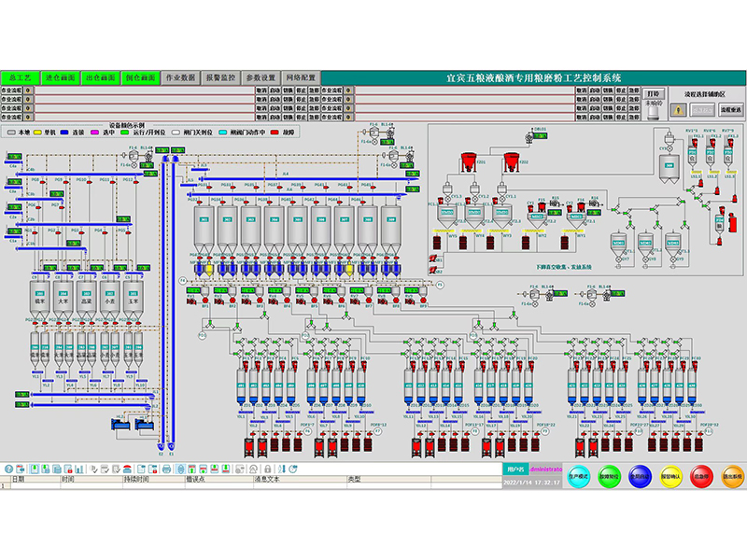Click the sort icon in alarm toolbar
The image size is (747, 560).
click(x=282, y=469)
